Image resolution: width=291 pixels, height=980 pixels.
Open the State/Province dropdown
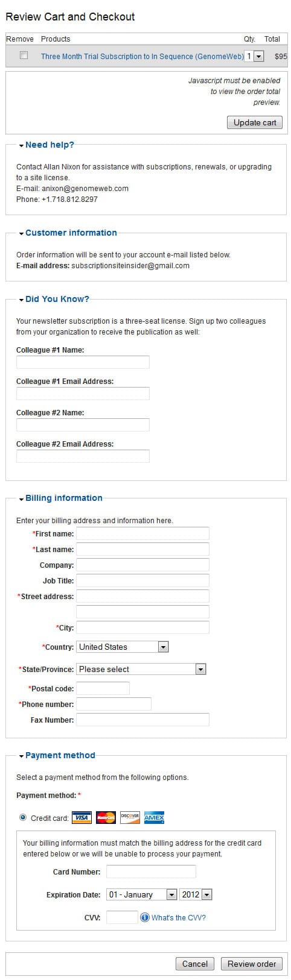(141, 669)
